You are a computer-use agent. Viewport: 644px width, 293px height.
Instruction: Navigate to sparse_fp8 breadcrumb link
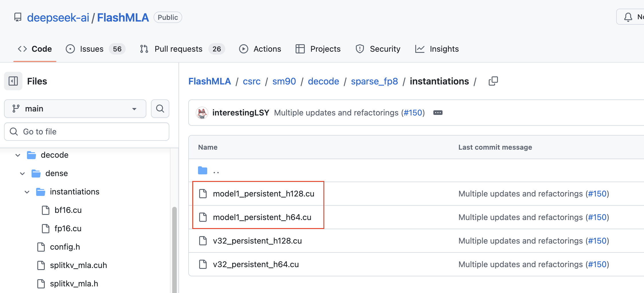374,81
